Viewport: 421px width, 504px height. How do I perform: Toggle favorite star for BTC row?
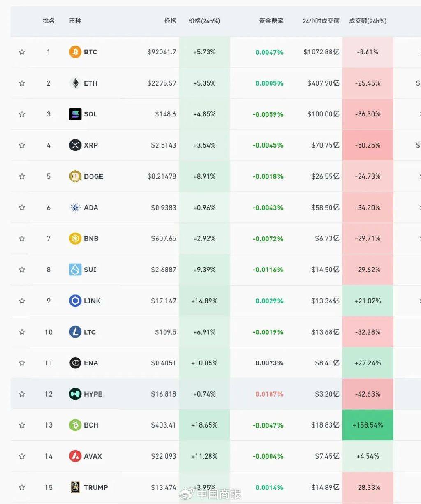click(x=22, y=52)
